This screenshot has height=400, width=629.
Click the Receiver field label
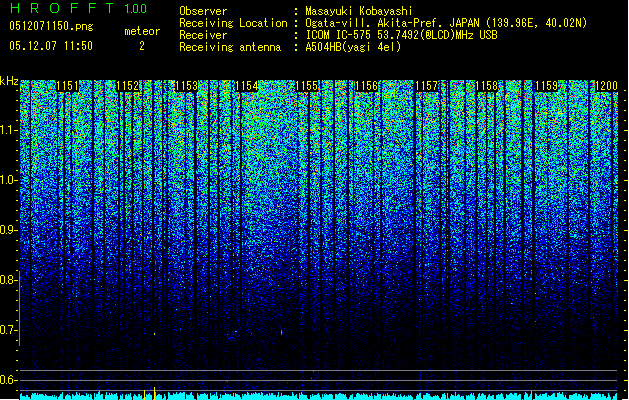[203, 35]
